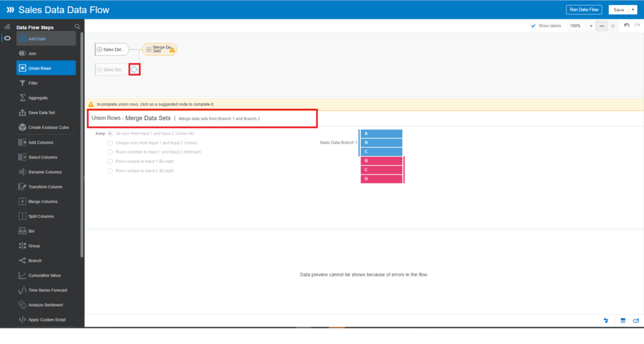
Task: Click the bottom-right refresh preview icon
Action: (636, 321)
